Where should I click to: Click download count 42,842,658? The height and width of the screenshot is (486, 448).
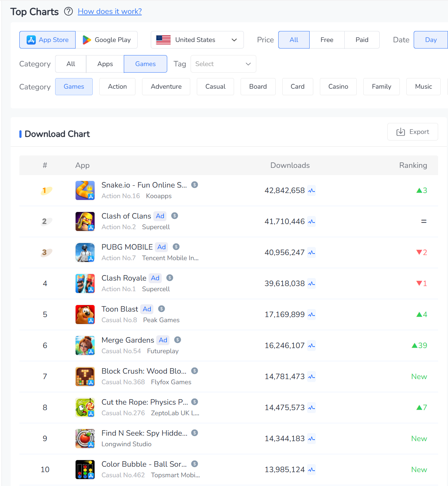pos(284,190)
